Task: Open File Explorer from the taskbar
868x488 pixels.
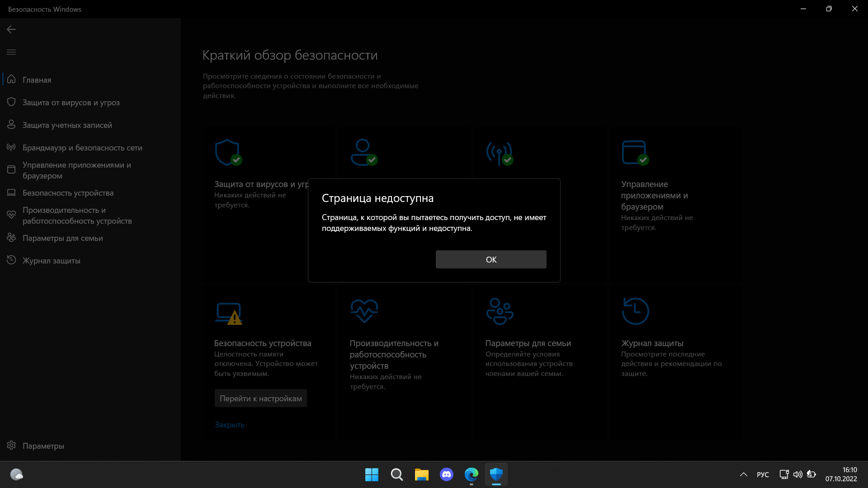Action: (421, 474)
